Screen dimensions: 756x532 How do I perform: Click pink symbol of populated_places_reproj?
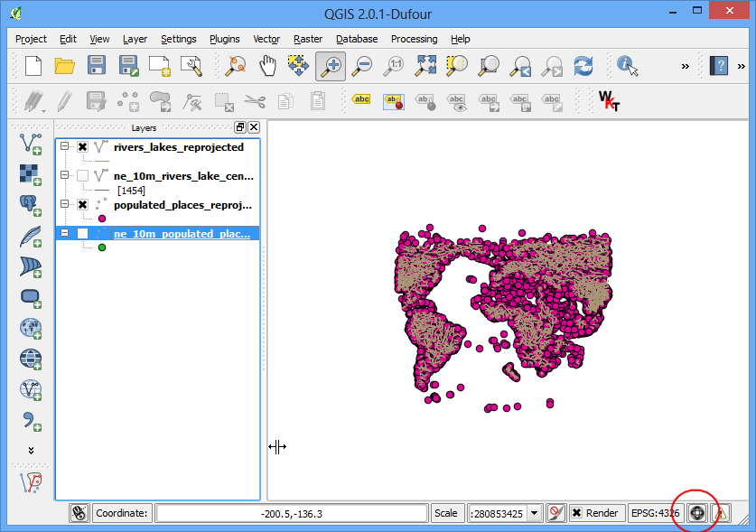pyautogui.click(x=102, y=219)
